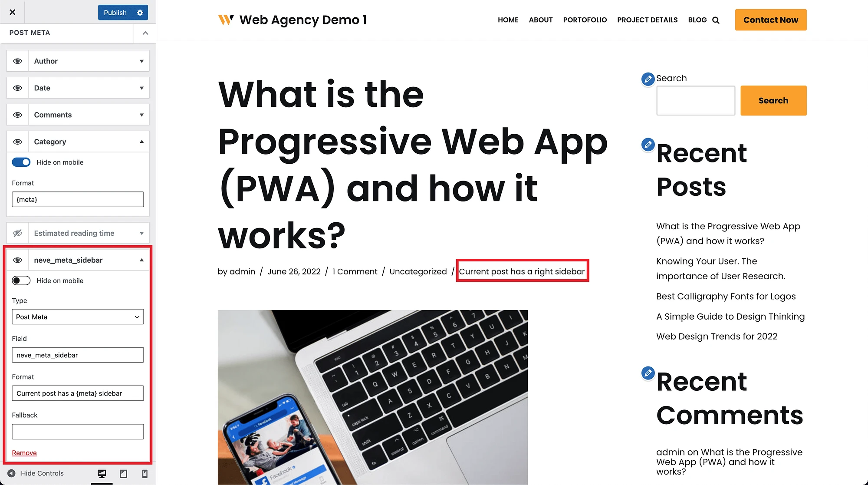This screenshot has height=485, width=868.
Task: Click the Search button in sidebar
Action: [773, 100]
